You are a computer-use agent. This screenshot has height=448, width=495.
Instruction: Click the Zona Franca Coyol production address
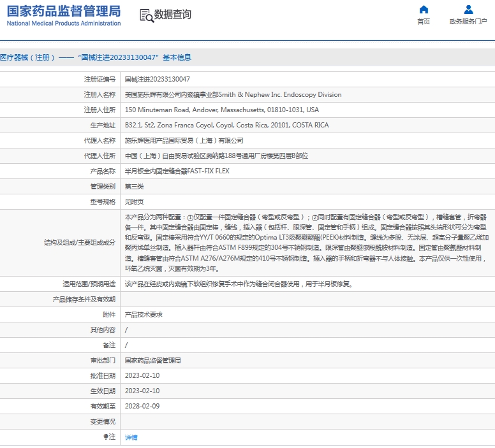[x=226, y=125]
